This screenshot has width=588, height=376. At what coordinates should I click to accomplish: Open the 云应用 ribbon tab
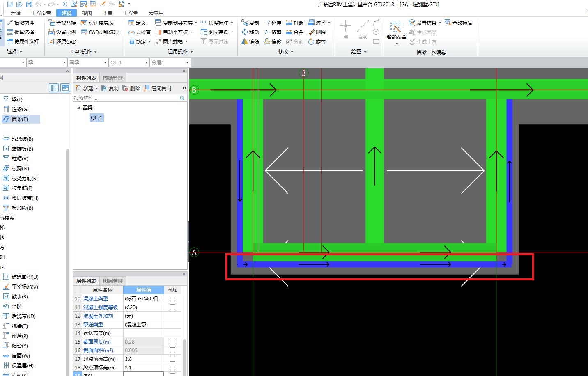[156, 13]
